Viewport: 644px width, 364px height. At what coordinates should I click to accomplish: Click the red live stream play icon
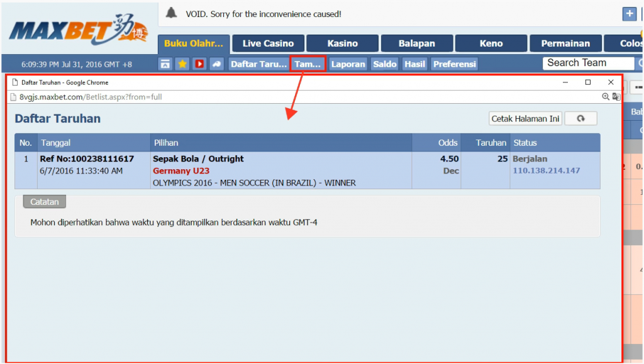199,64
